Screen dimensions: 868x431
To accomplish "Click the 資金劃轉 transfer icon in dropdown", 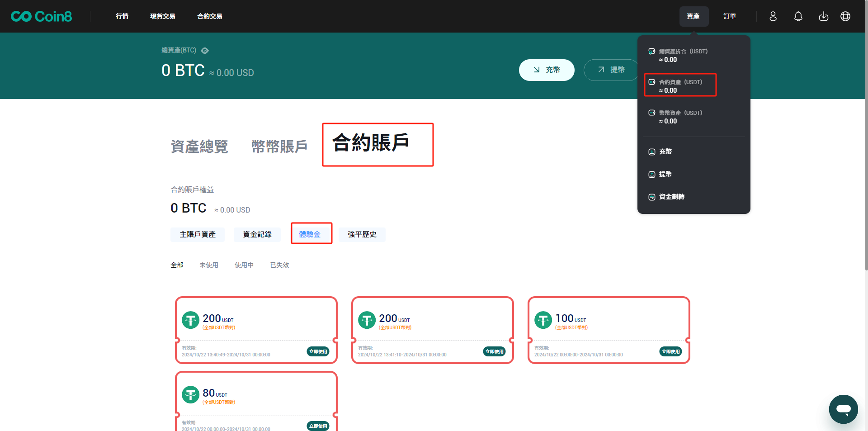I will [x=652, y=197].
